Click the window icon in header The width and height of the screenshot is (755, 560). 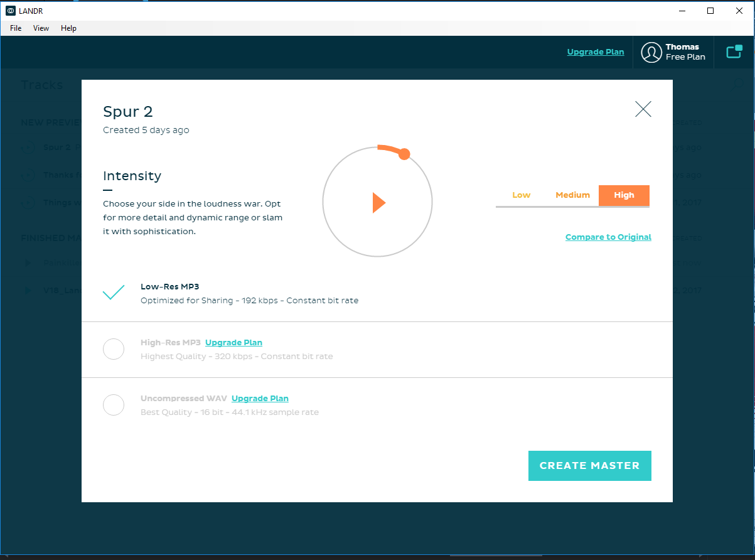734,52
